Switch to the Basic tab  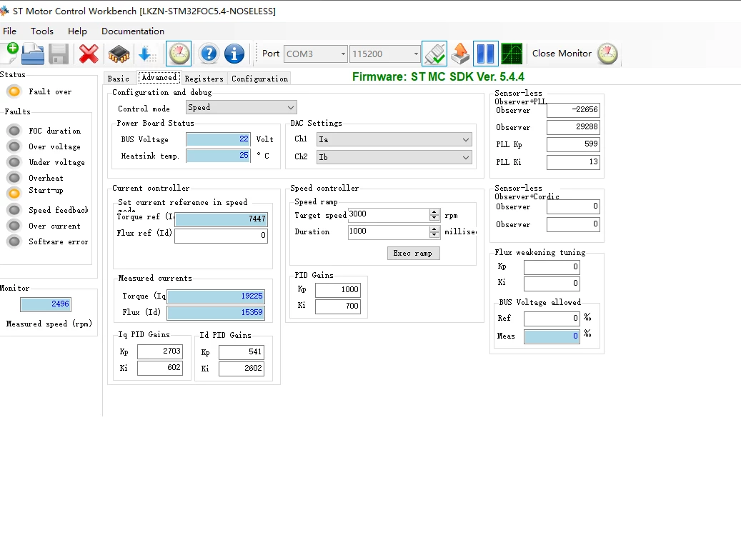point(118,79)
